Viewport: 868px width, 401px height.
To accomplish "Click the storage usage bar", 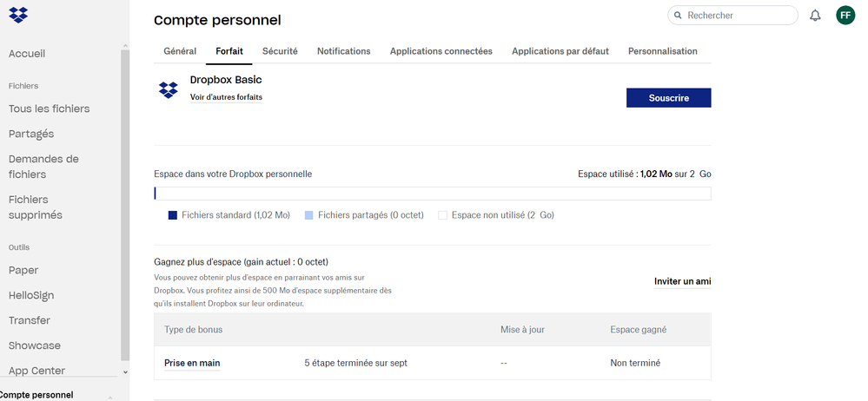I will point(432,194).
